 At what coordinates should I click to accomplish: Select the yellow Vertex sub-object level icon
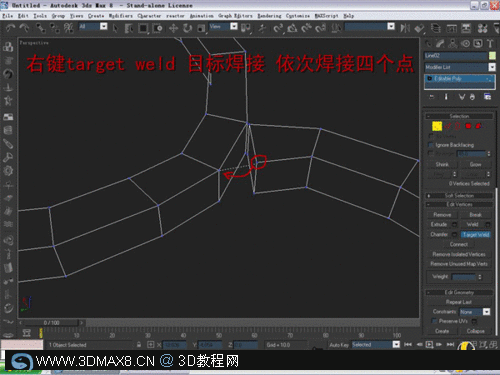coord(437,126)
